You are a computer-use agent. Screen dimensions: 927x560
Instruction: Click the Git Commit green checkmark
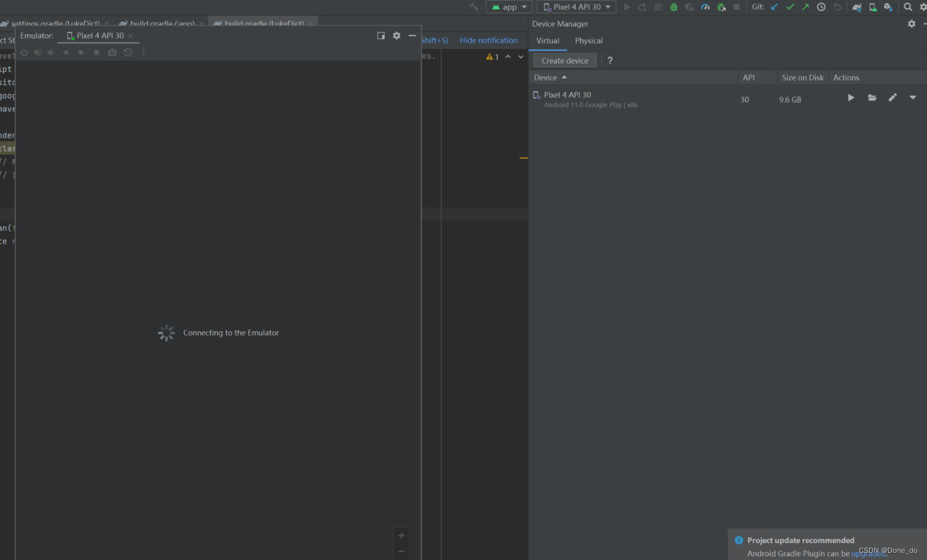pyautogui.click(x=790, y=7)
